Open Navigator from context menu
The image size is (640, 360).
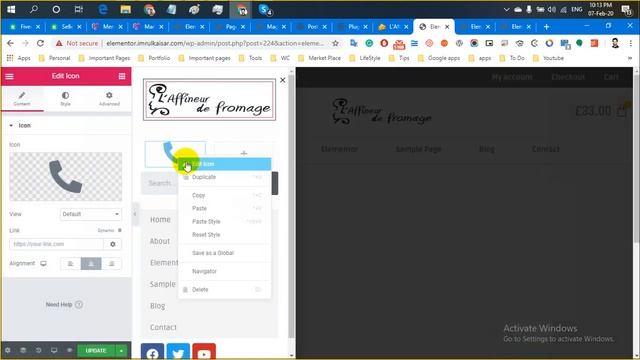click(224, 271)
